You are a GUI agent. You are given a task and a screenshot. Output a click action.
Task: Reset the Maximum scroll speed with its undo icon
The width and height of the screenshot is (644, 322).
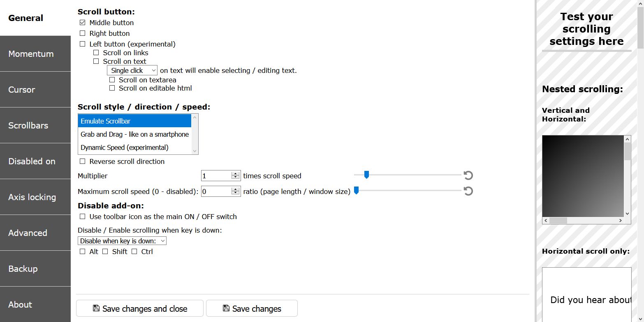click(x=468, y=191)
